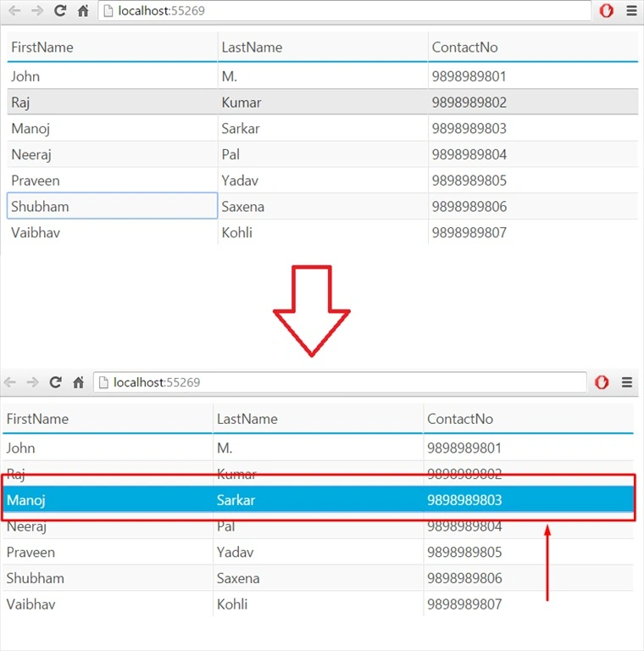The height and width of the screenshot is (651, 644).
Task: Select Kohli cell in upper table
Action: point(323,232)
